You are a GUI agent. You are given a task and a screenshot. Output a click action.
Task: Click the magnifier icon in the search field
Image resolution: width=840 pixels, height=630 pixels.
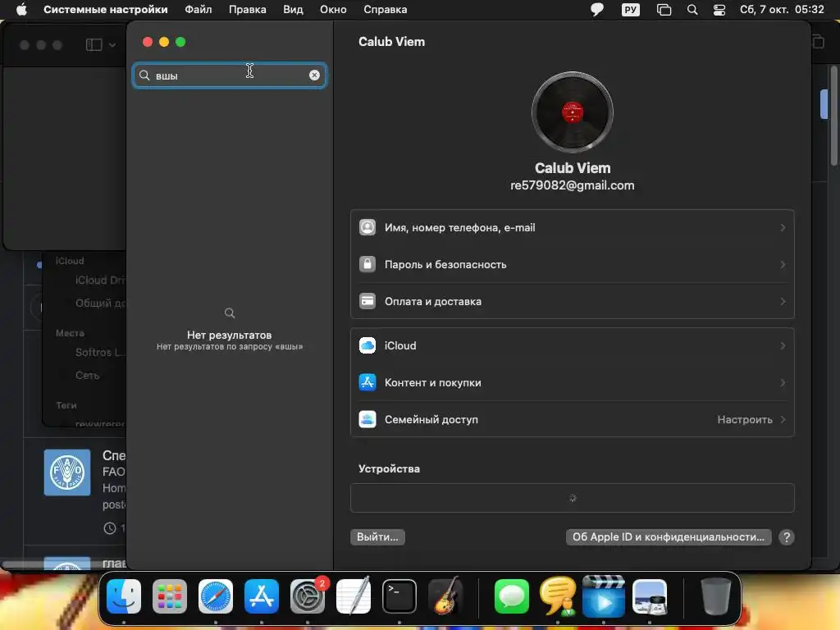(144, 75)
